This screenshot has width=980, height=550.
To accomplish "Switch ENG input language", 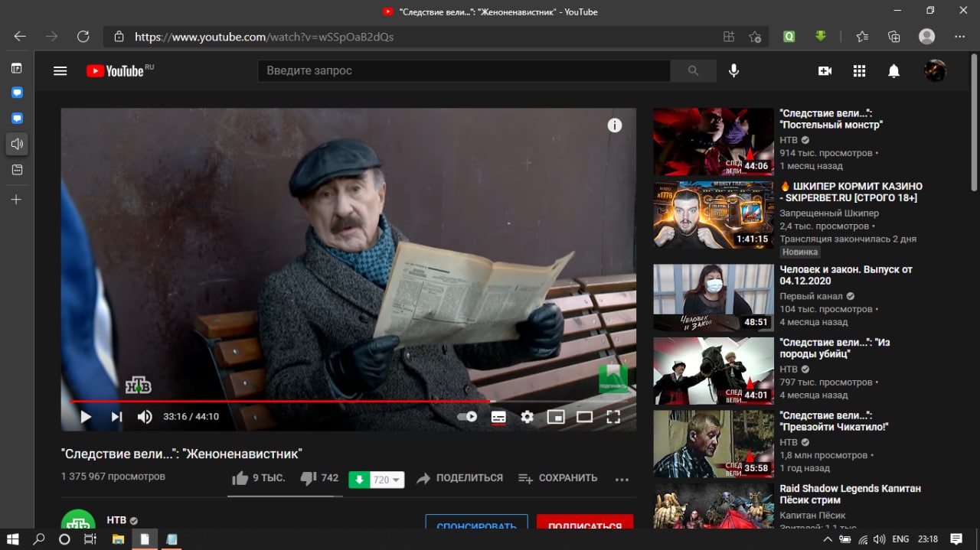I will (900, 539).
